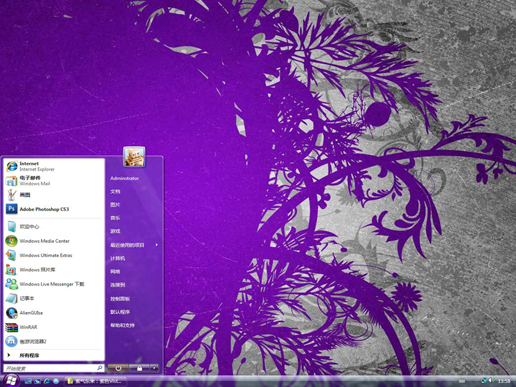Click the Start Search input field
This screenshot has width=516, height=387.
tap(54, 368)
